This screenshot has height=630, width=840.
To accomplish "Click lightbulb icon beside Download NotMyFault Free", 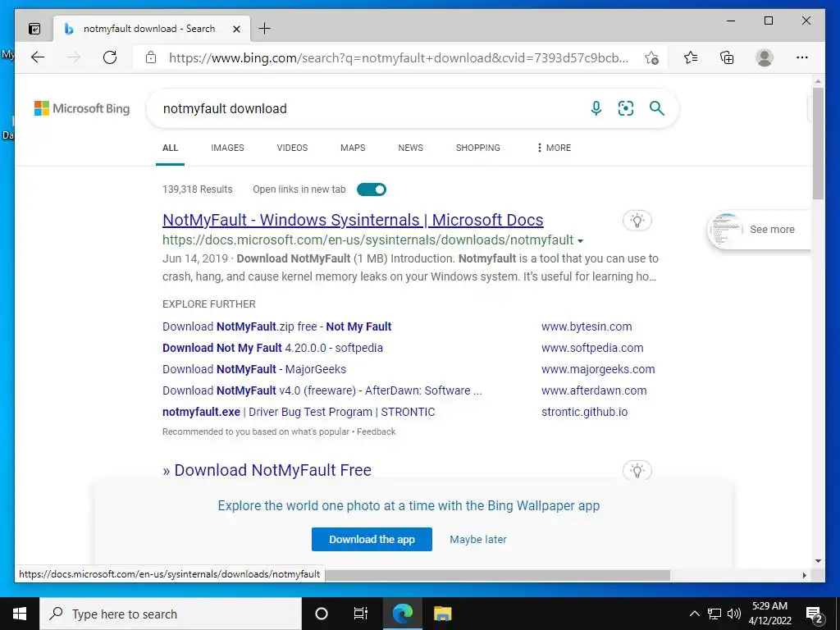I will click(x=637, y=470).
